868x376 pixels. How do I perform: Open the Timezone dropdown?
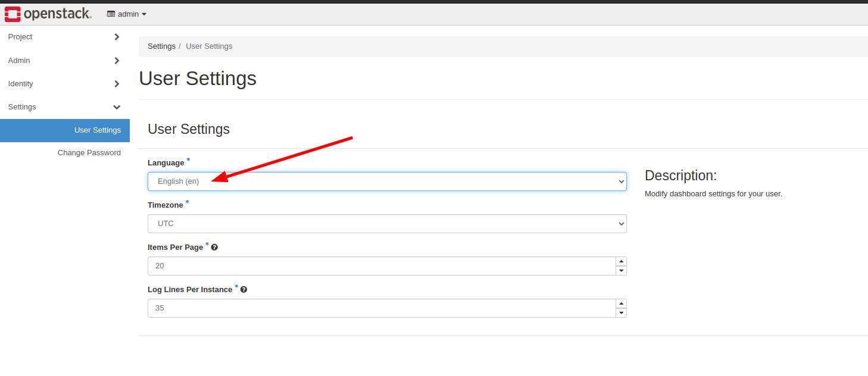click(x=387, y=224)
